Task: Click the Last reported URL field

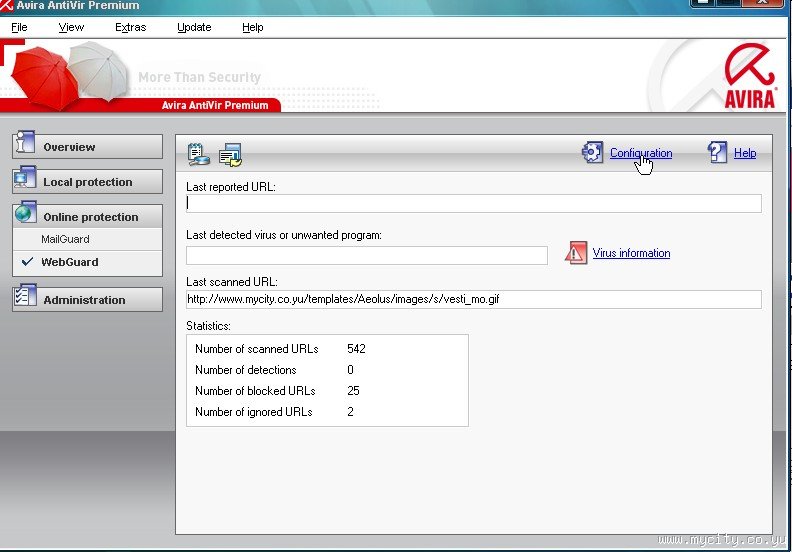Action: 474,203
